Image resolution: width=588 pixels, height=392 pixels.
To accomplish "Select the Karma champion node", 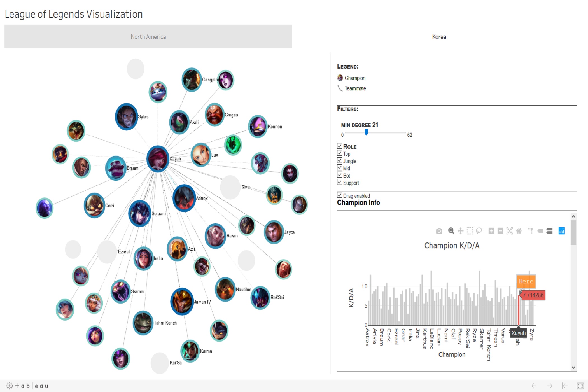I will coord(190,351).
